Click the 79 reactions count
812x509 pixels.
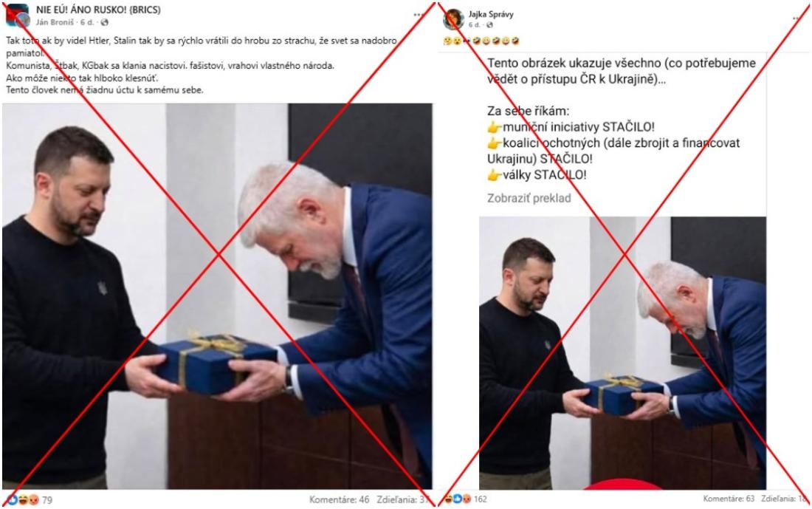click(47, 500)
